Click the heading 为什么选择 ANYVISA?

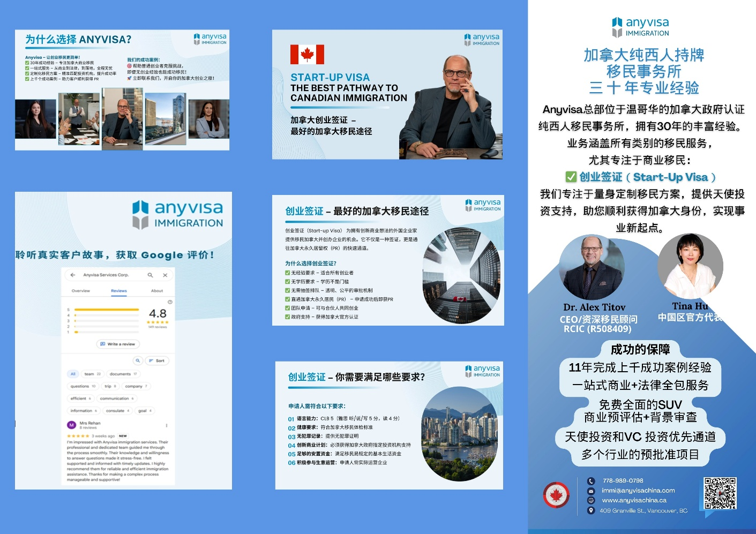click(78, 40)
